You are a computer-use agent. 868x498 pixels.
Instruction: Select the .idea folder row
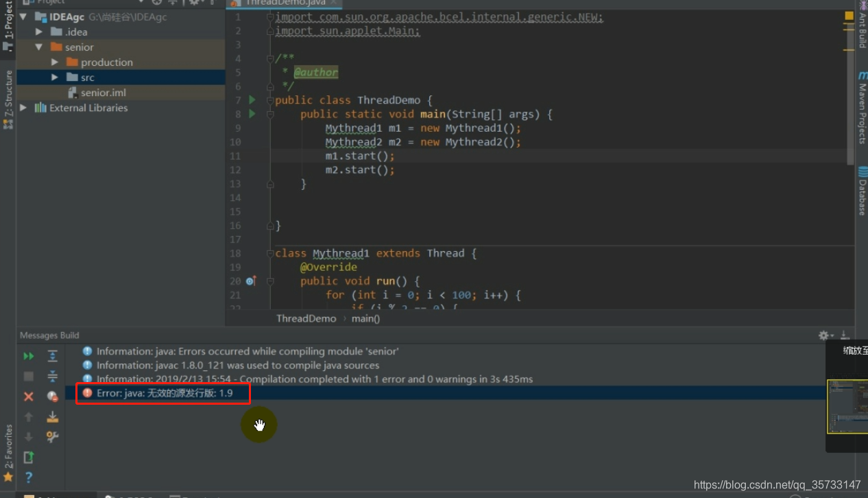(121, 32)
